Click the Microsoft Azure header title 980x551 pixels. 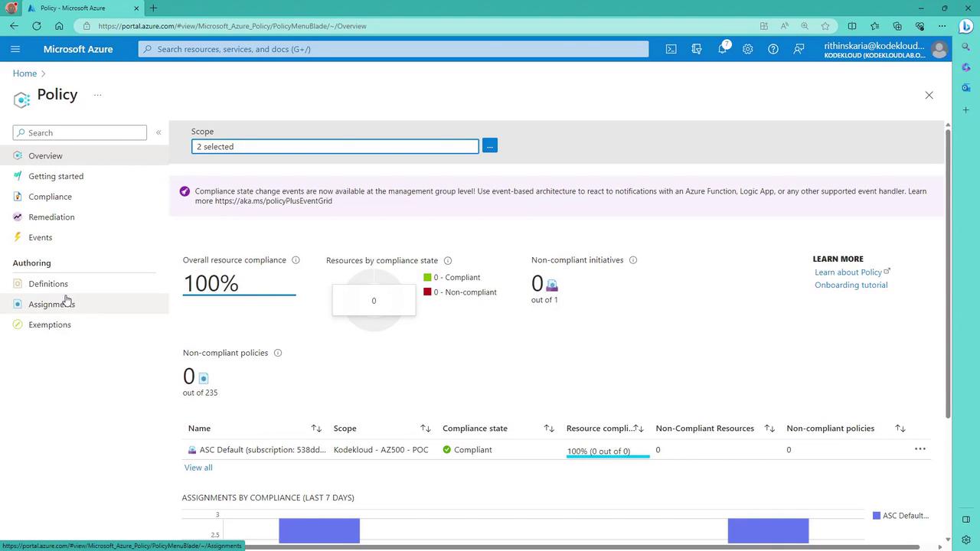coord(78,49)
